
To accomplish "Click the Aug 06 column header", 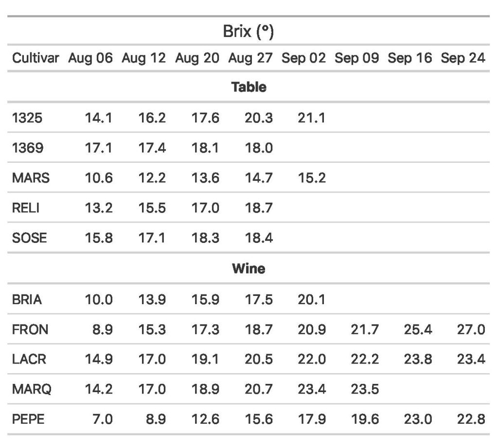I will 90,58.
